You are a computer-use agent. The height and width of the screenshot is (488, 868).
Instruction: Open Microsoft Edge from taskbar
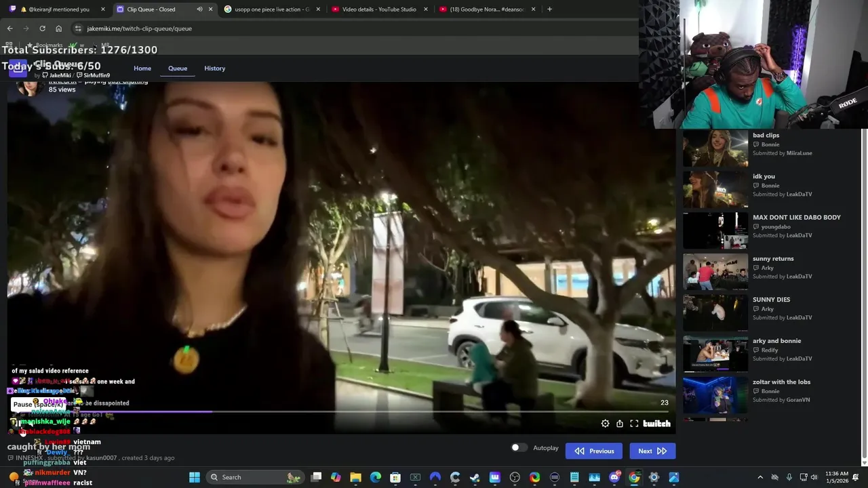pos(376,477)
